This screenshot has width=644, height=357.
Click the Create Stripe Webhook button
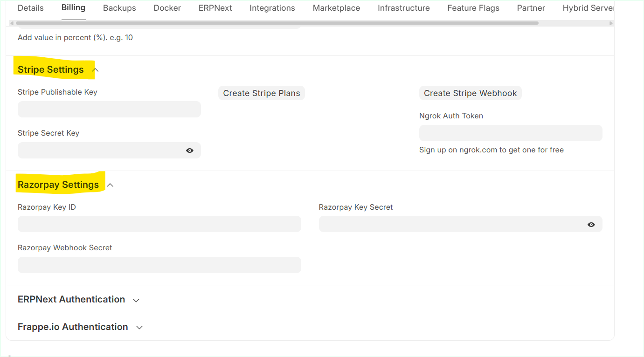(470, 93)
